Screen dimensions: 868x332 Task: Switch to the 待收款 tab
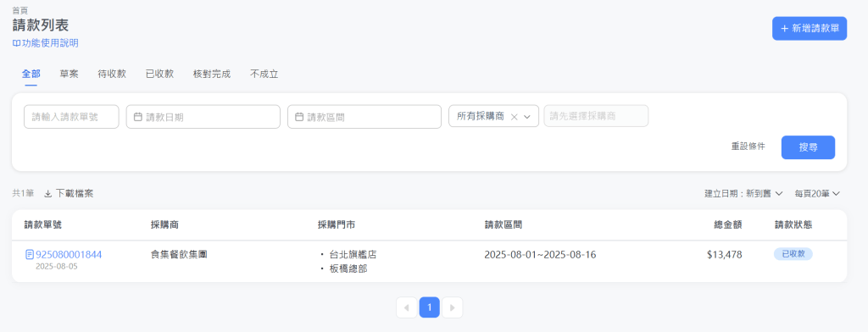coord(112,75)
